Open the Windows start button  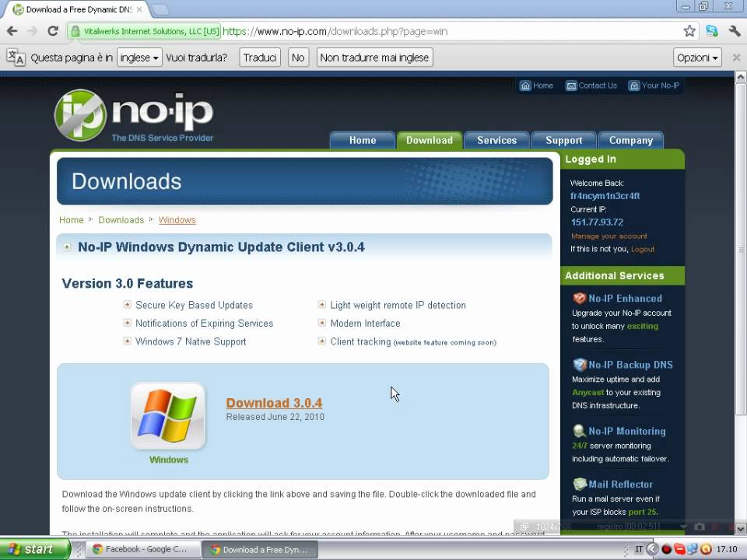tap(35, 549)
